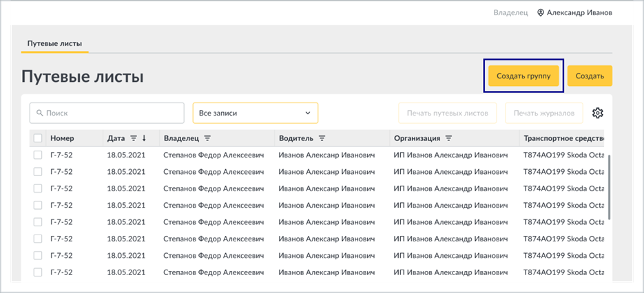
Task: Click the Организация column header text
Action: [417, 138]
